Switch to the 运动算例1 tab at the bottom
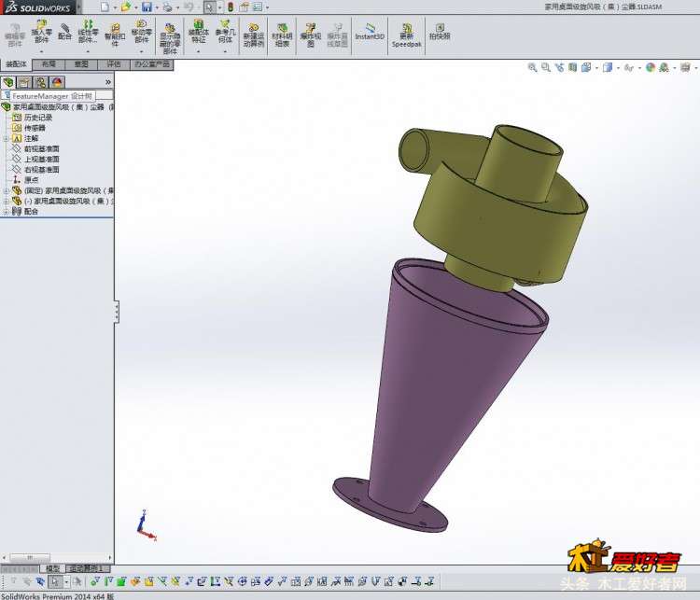Viewport: 700px width, 600px height. click(87, 568)
